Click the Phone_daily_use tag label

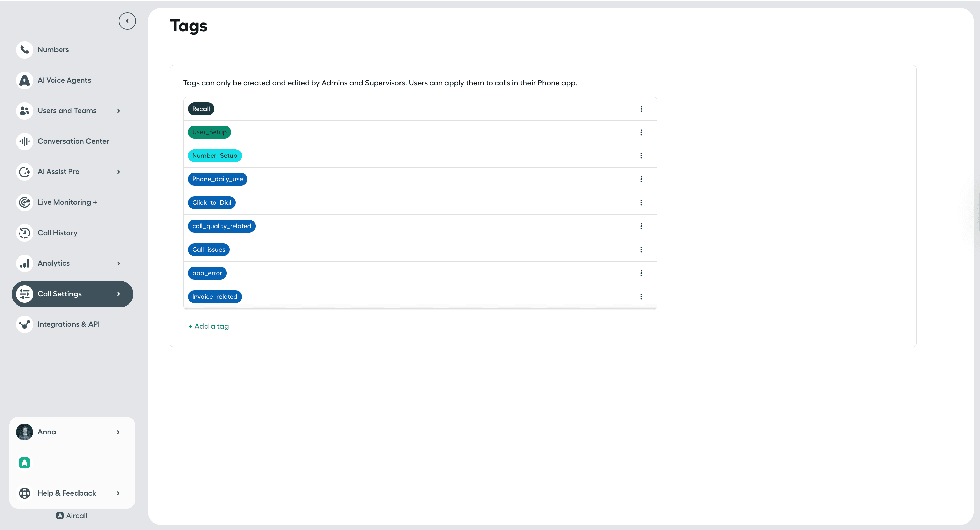coord(217,179)
